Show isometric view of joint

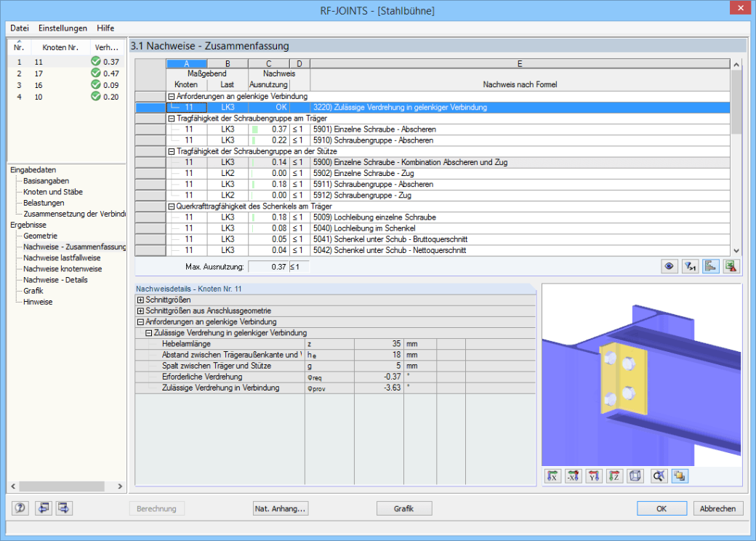(635, 476)
